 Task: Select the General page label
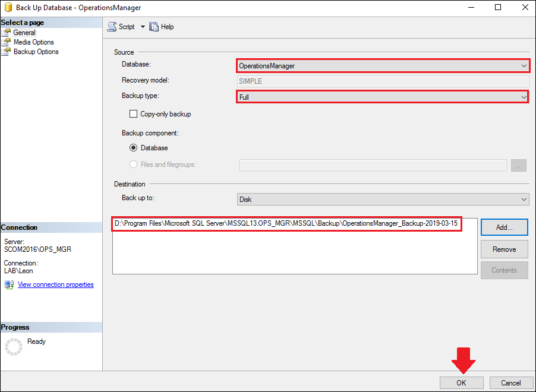[x=24, y=33]
